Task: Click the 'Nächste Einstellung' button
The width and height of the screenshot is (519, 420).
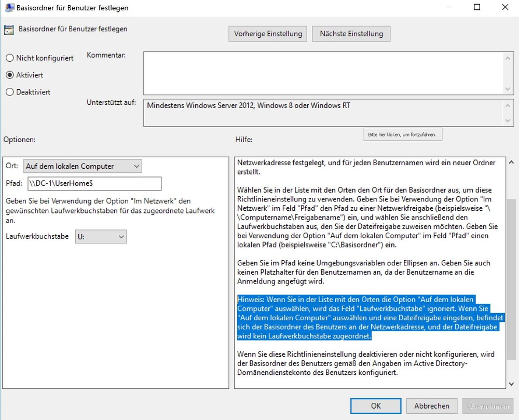Action: (351, 34)
